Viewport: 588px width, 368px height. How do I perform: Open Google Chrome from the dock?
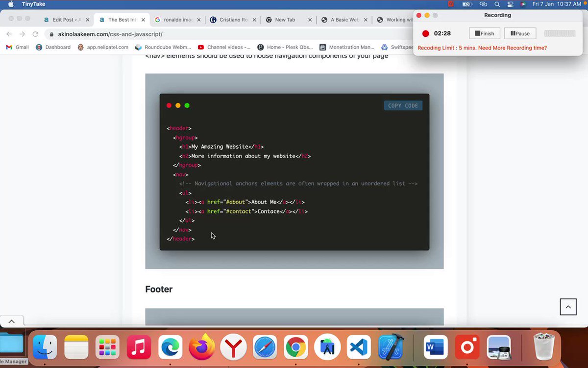[296, 347]
